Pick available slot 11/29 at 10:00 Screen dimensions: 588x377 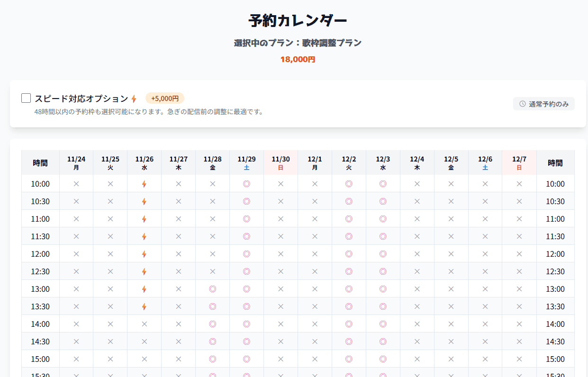pos(246,184)
